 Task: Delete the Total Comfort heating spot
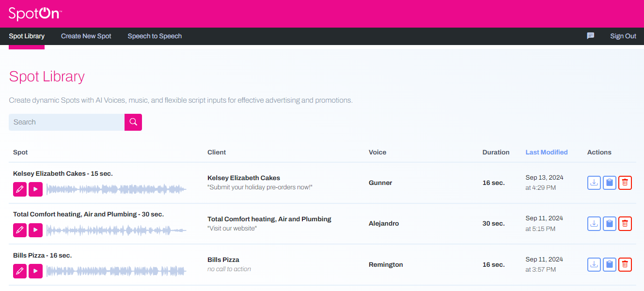[x=625, y=224]
